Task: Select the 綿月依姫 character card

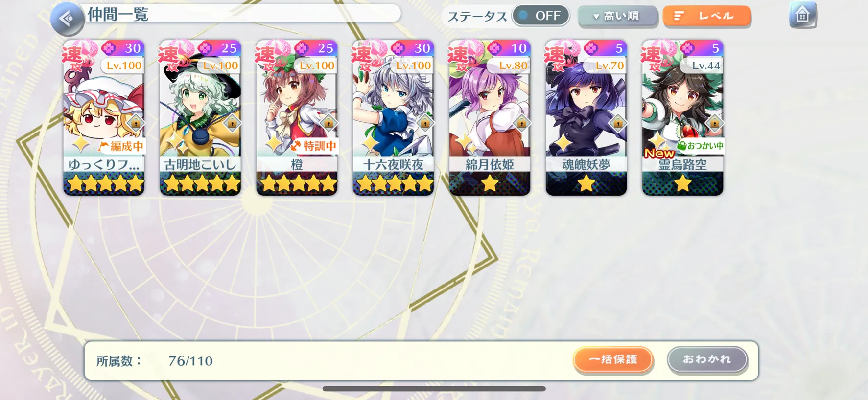Action: [490, 118]
